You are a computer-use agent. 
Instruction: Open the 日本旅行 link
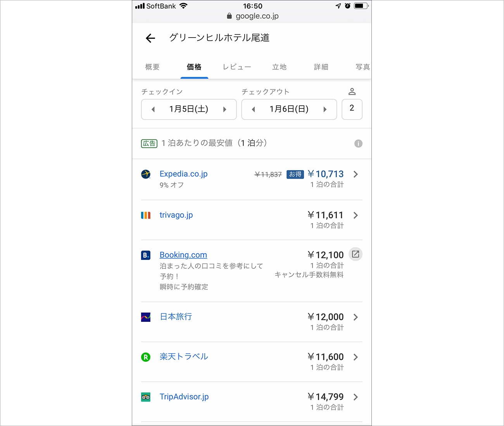pos(176,317)
